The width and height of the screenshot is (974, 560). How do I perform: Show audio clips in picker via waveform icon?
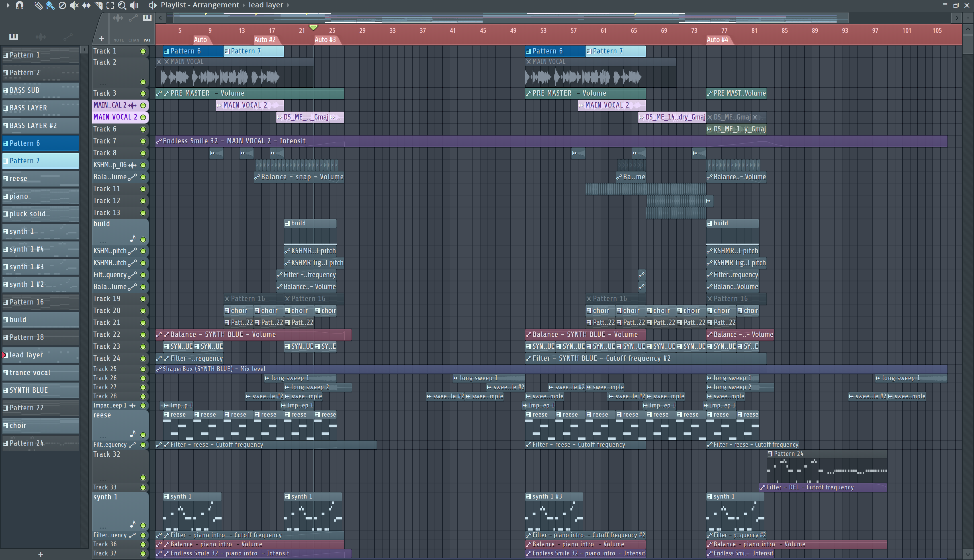coord(40,36)
